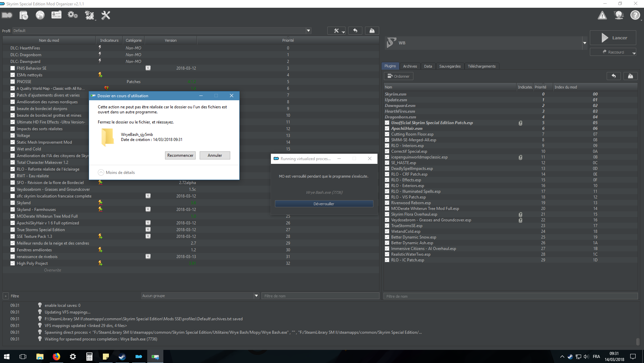This screenshot has height=363, width=644.
Task: Switch to the Archives tab
Action: click(410, 66)
